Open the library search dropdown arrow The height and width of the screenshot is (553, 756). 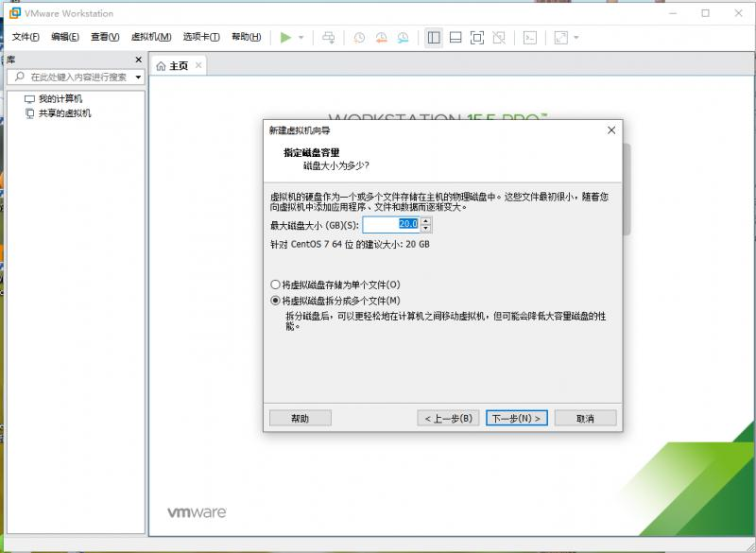[x=139, y=75]
